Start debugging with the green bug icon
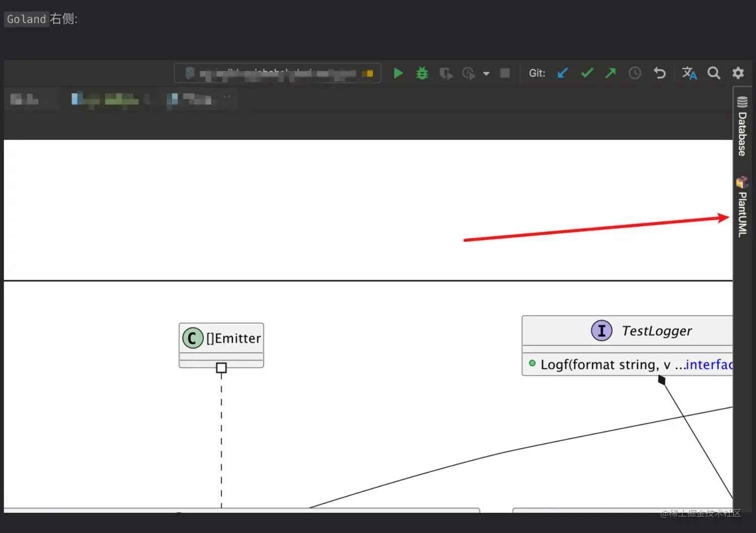The width and height of the screenshot is (756, 533). click(x=422, y=73)
